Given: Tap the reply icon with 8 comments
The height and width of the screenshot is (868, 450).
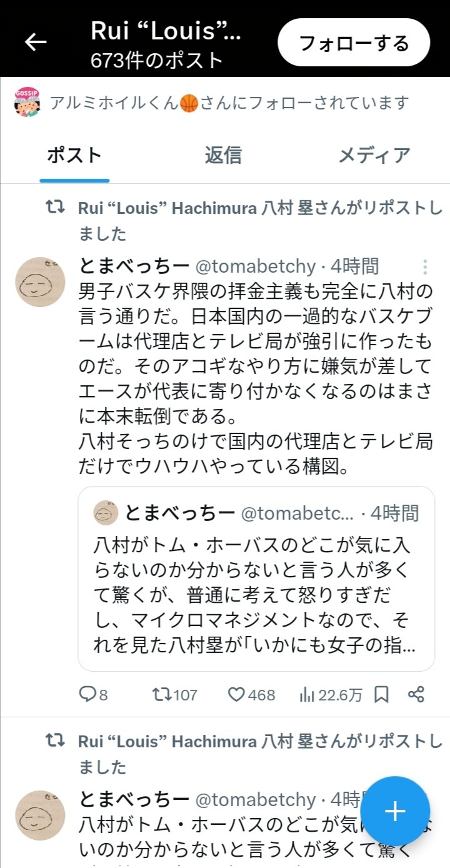Looking at the screenshot, I should 93,694.
